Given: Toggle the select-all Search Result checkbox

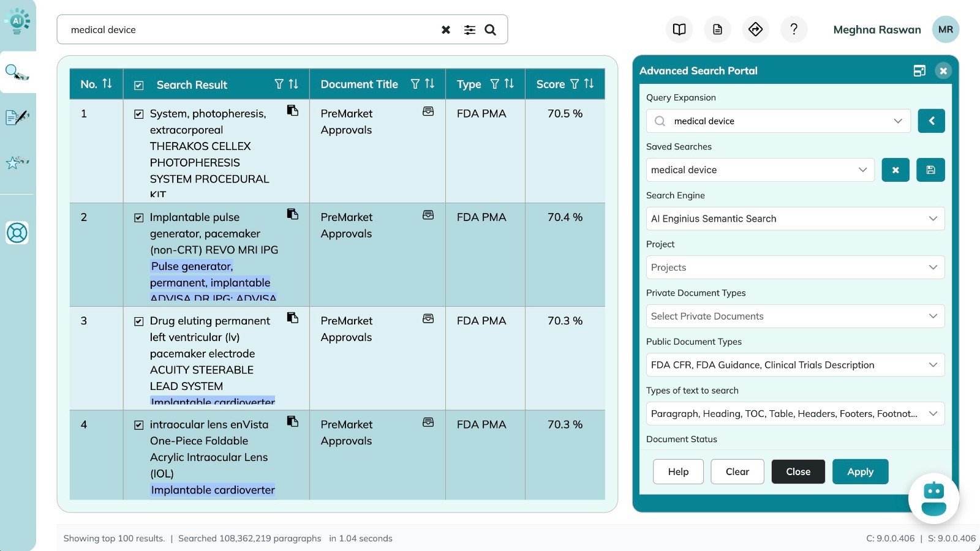Looking at the screenshot, I should [139, 86].
